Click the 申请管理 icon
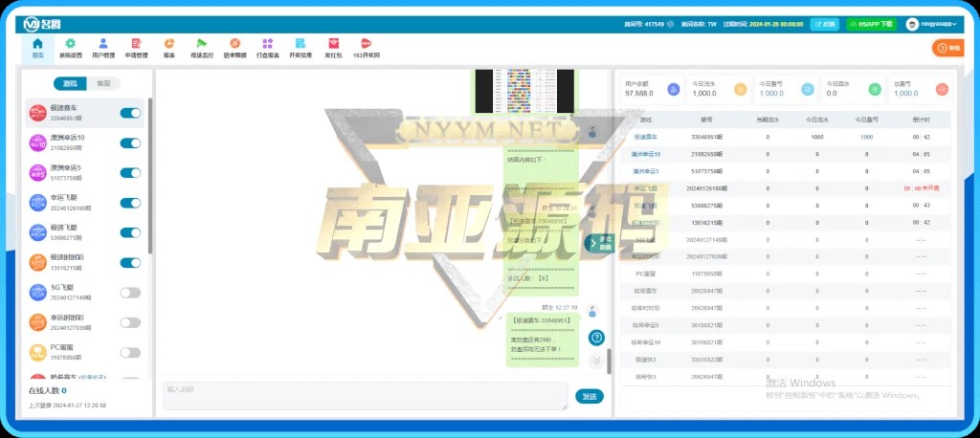This screenshot has width=980, height=438. (x=136, y=48)
